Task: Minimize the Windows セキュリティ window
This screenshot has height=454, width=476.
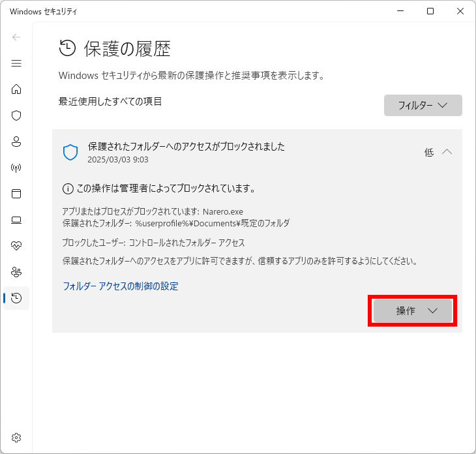Action: (x=400, y=11)
